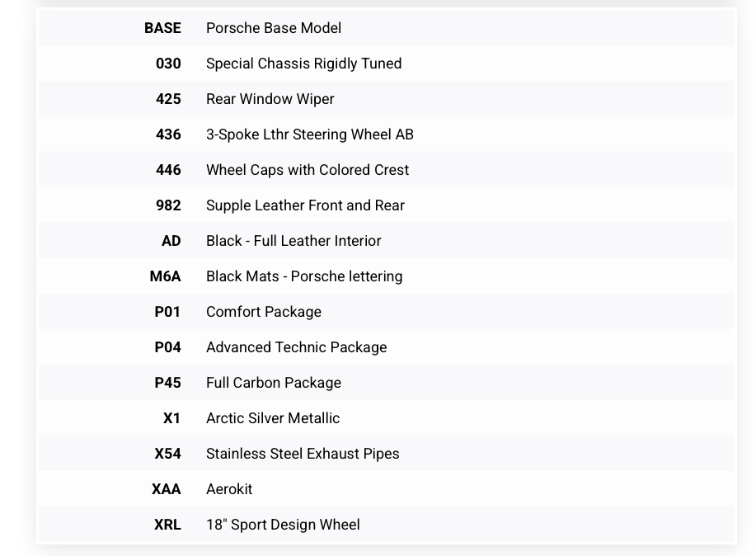The image size is (756, 556).
Task: Select the Porsche Base Model description
Action: (273, 28)
